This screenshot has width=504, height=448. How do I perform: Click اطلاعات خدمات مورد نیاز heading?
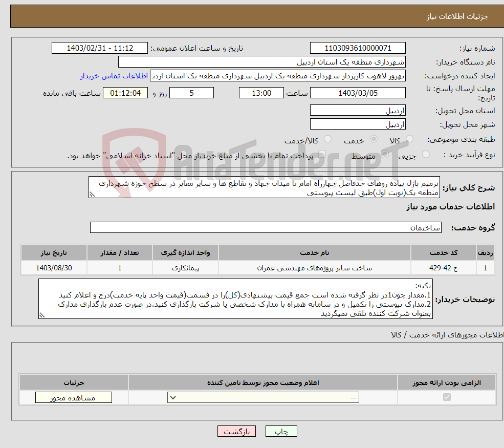(x=451, y=207)
